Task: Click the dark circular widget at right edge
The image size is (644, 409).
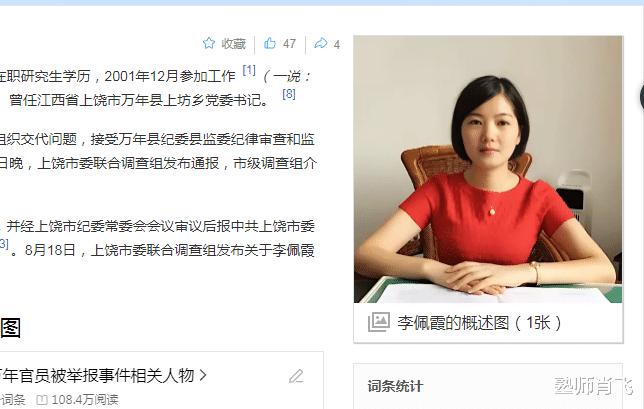Action: [642, 97]
